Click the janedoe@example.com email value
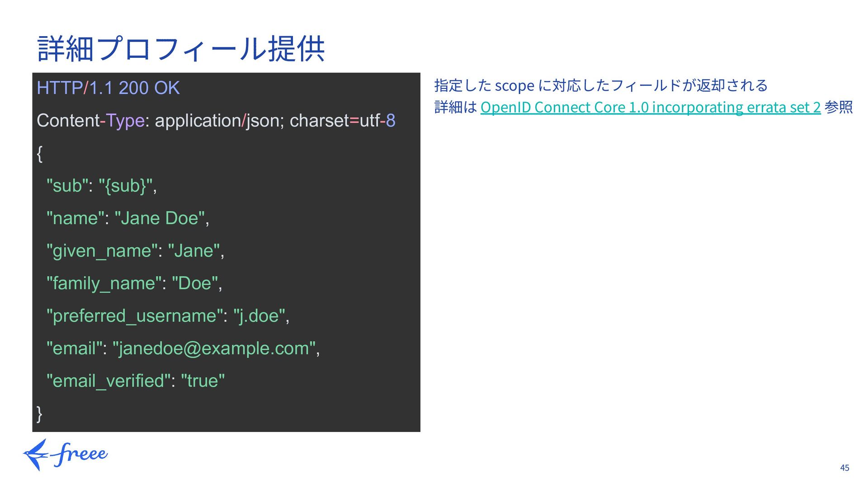The height and width of the screenshot is (488, 868). click(213, 348)
